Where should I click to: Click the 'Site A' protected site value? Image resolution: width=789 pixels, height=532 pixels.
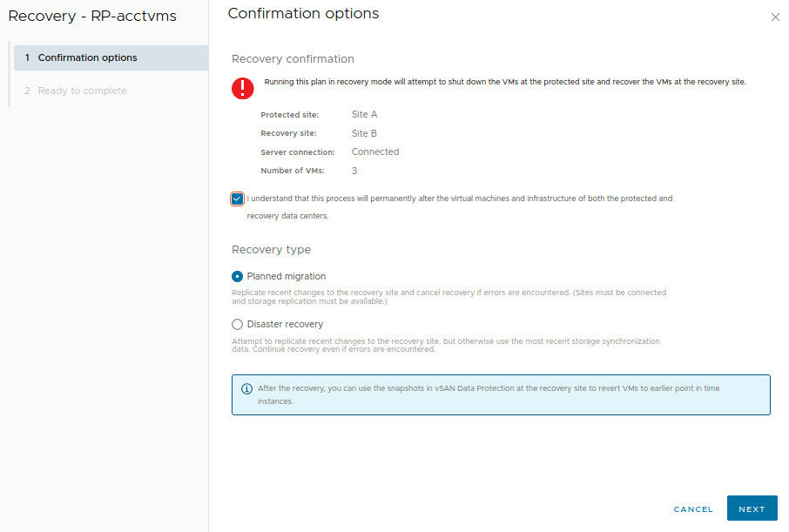364,114
